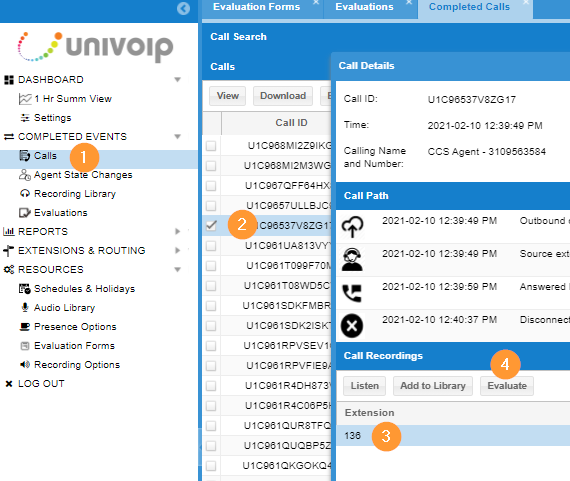The image size is (570, 481).
Task: Uncheck the selected U1C96537V8ZG17 call checkbox
Action: tap(211, 225)
